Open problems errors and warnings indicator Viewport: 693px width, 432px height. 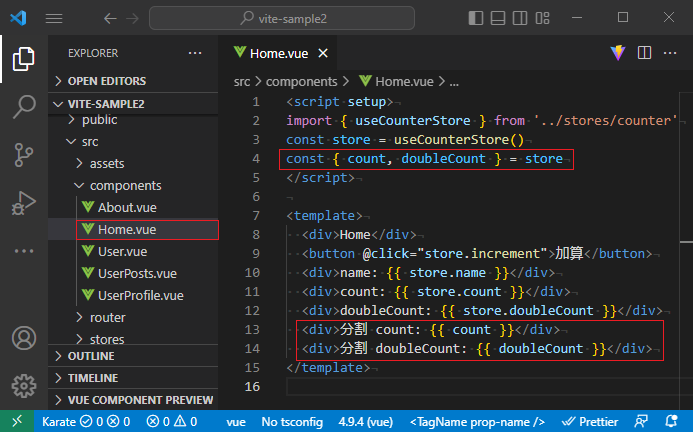tap(171, 422)
